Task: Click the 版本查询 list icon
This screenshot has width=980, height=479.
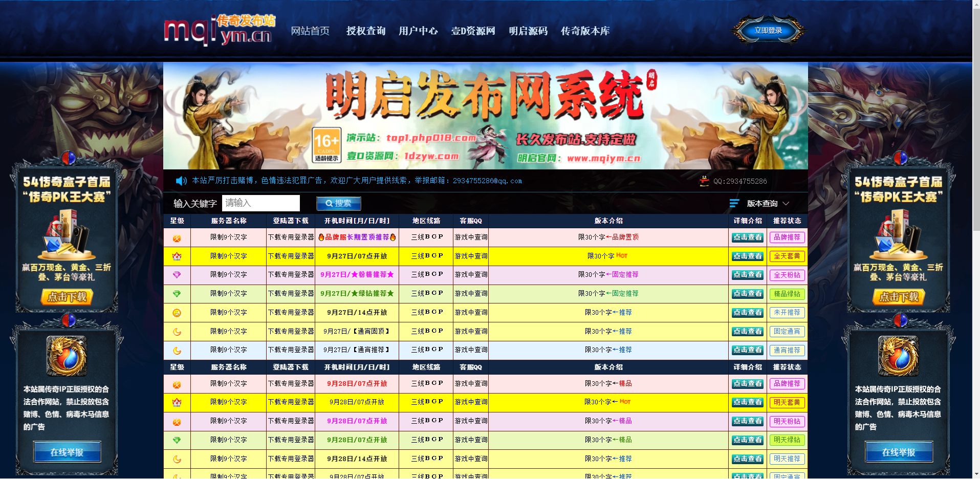Action: [x=734, y=204]
